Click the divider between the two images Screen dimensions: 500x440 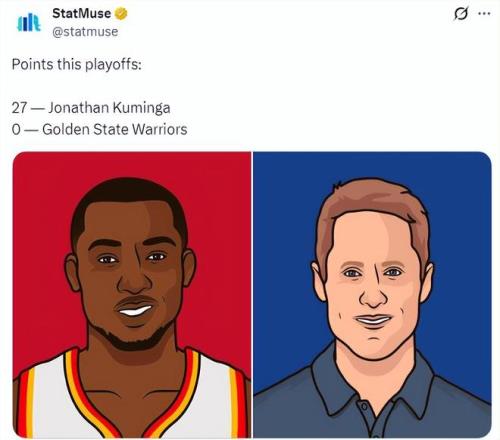click(x=252, y=295)
